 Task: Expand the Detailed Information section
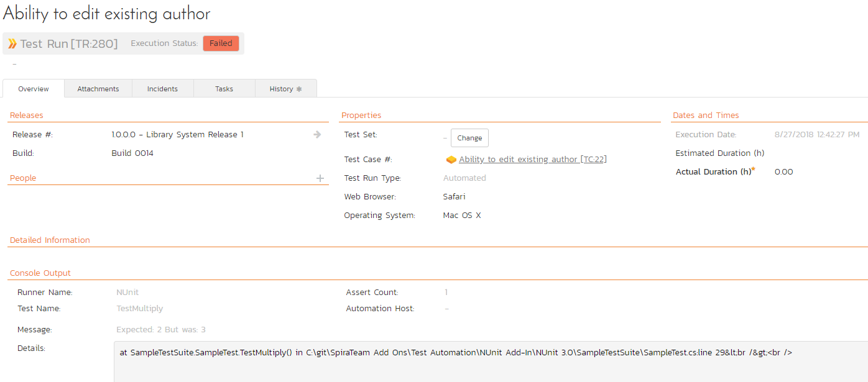tap(50, 240)
